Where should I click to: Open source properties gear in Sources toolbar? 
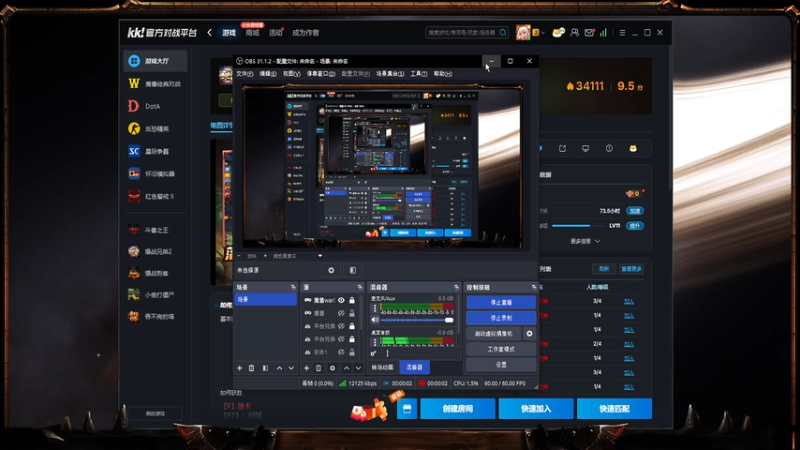pyautogui.click(x=332, y=368)
